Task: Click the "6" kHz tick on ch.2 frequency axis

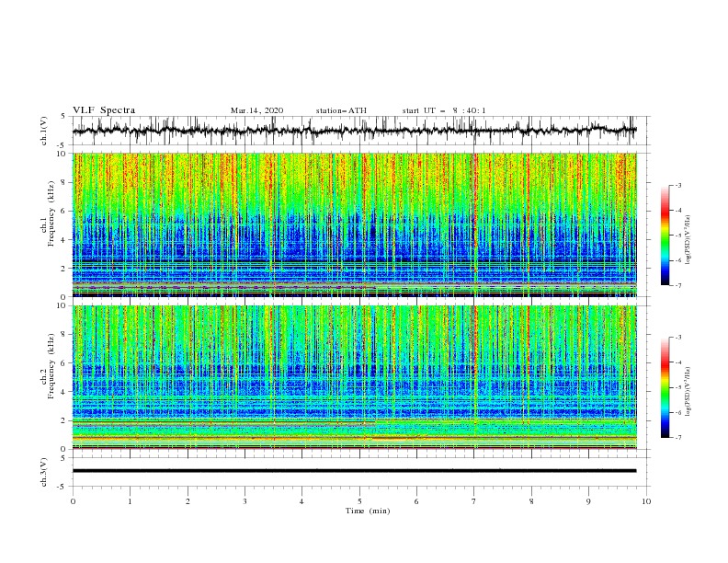Action: click(x=64, y=362)
